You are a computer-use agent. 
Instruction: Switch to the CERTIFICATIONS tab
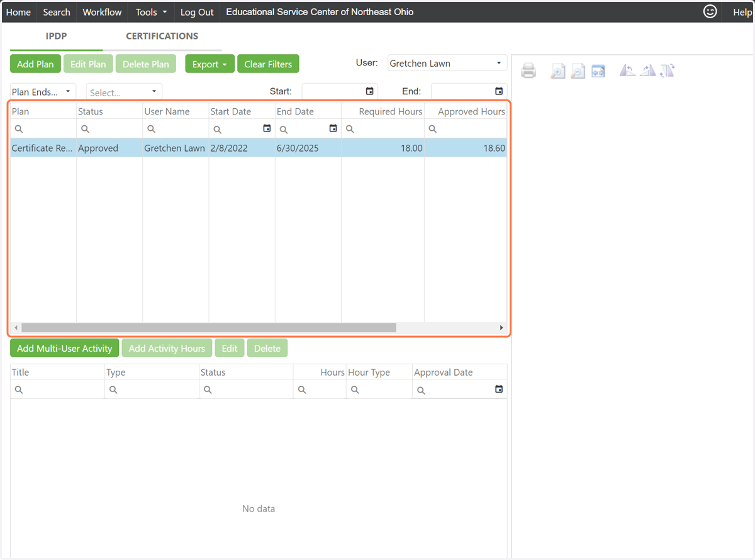(x=162, y=36)
